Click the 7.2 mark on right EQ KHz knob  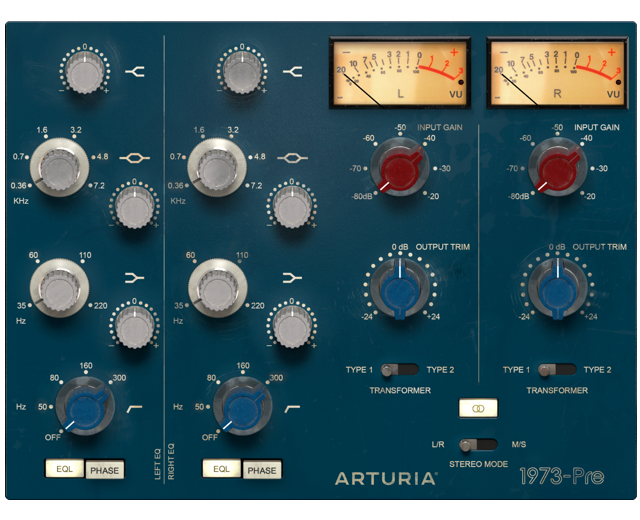[x=256, y=186]
